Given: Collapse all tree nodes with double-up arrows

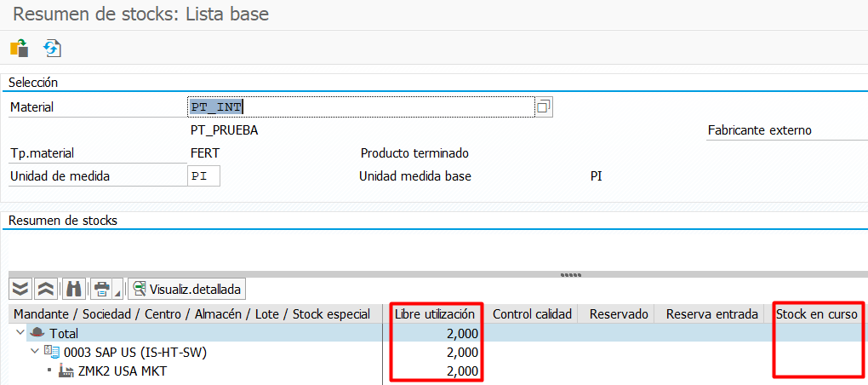Looking at the screenshot, I should coord(47,288).
